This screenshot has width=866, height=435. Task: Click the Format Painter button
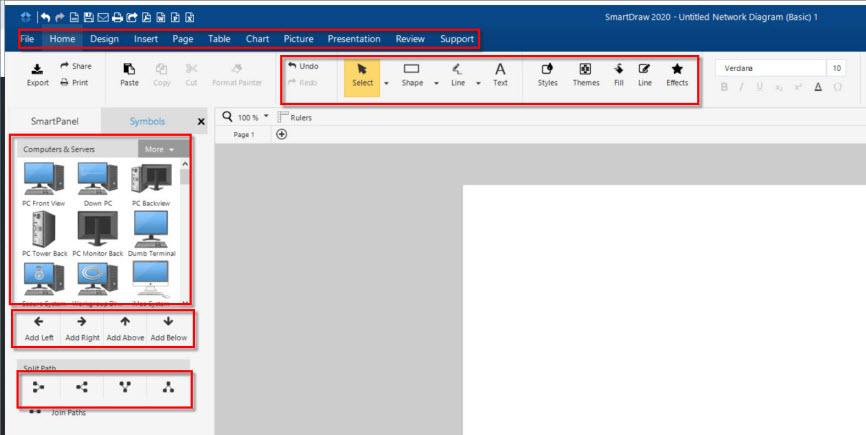coord(236,76)
